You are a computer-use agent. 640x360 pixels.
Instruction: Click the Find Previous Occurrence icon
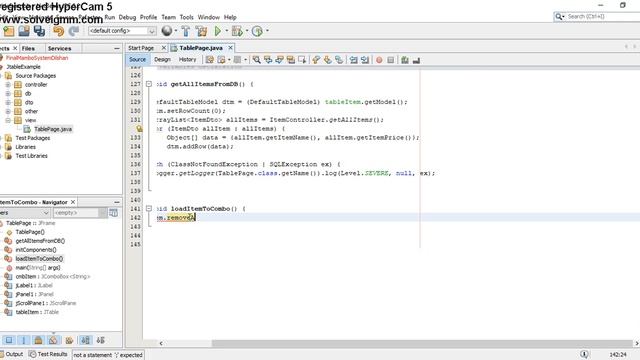tap(268, 60)
